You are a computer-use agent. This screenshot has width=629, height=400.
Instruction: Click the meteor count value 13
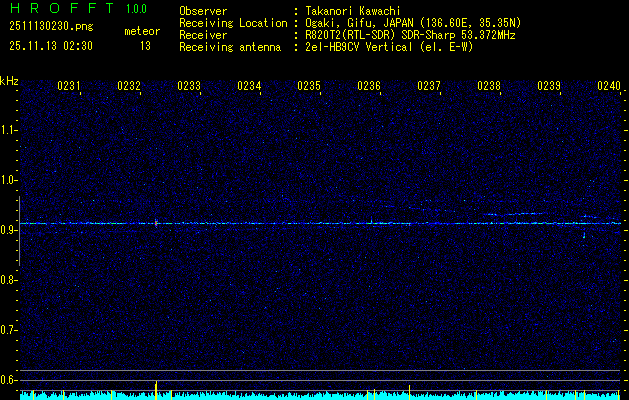tap(145, 46)
